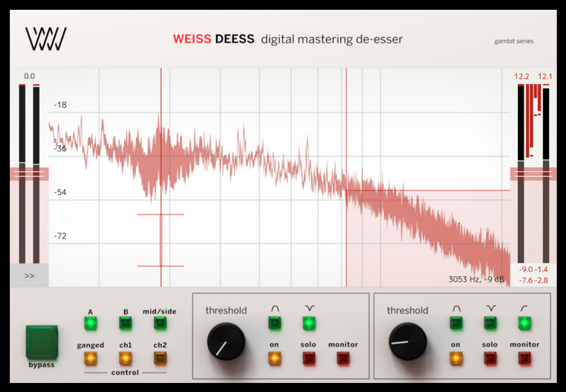Switch to preset B
566x392 pixels.
pyautogui.click(x=125, y=324)
